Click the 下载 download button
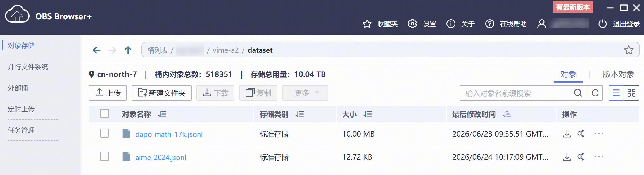Viewport: 644px width, 175px height. [215, 93]
